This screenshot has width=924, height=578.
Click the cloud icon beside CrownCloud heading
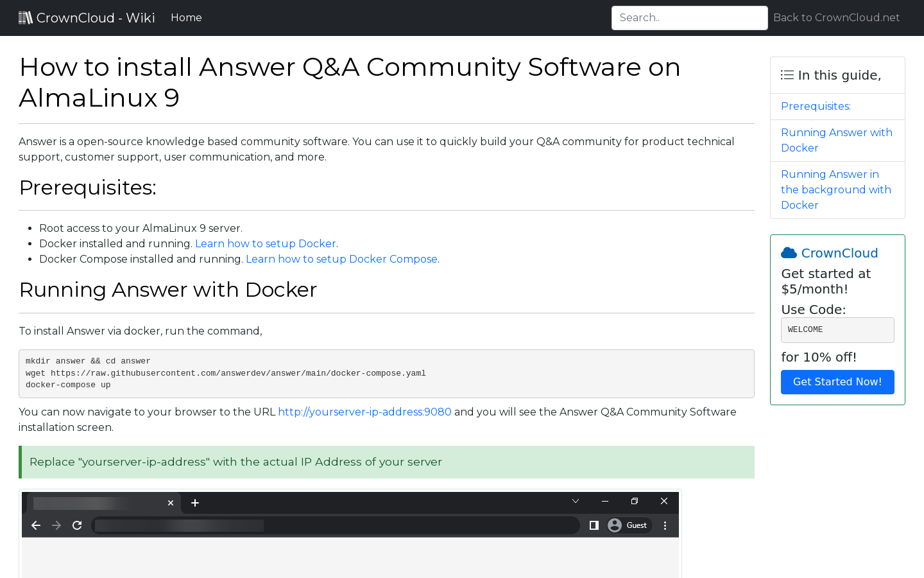click(789, 252)
